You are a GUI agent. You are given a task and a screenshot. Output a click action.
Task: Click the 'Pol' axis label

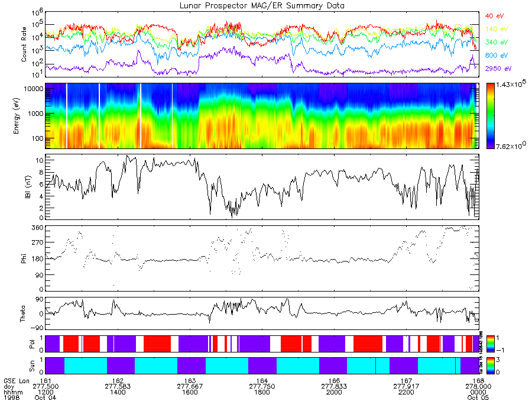pos(32,344)
